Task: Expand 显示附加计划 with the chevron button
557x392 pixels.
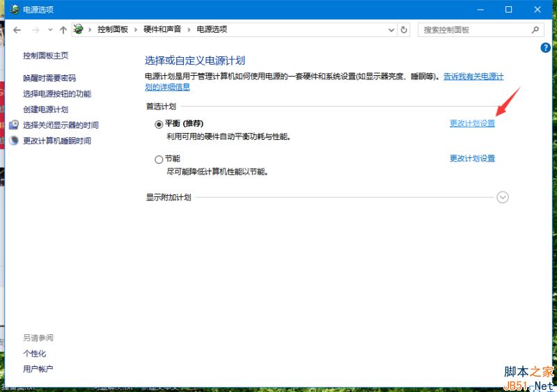Action: click(x=503, y=197)
